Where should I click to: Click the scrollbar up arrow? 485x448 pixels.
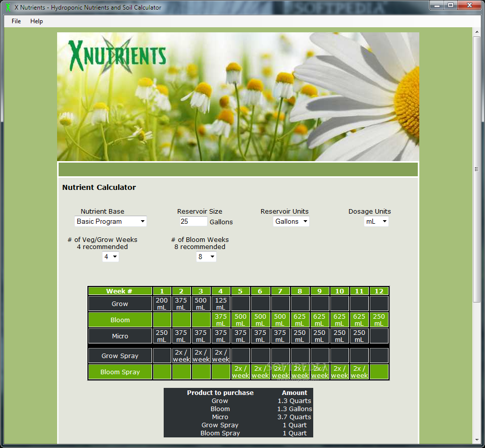point(476,32)
